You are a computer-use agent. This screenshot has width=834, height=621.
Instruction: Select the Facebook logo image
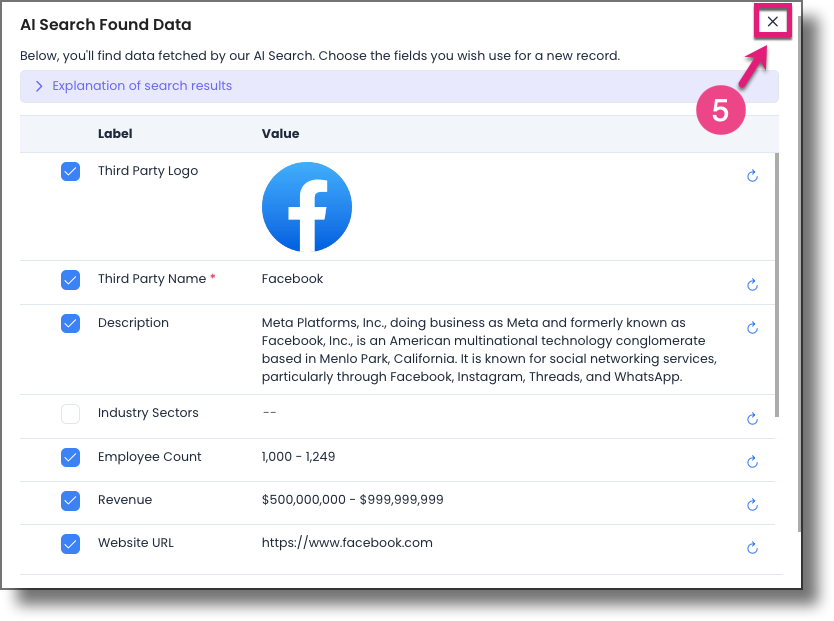(306, 206)
